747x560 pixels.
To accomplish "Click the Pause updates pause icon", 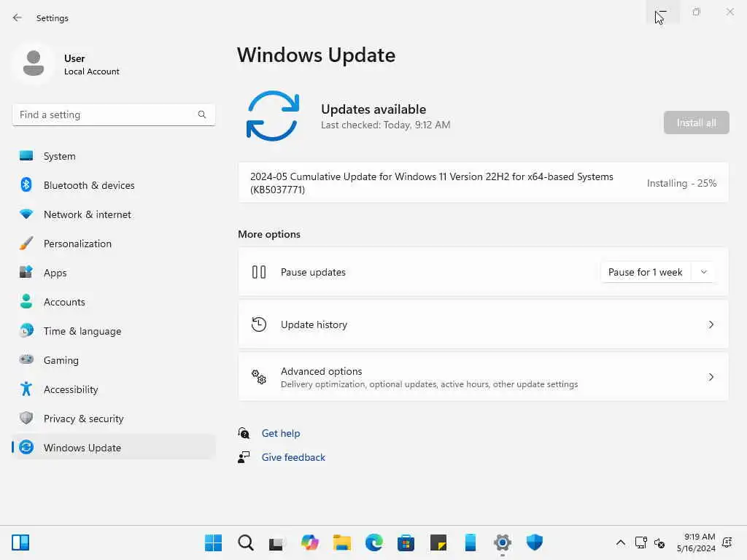I will click(259, 273).
